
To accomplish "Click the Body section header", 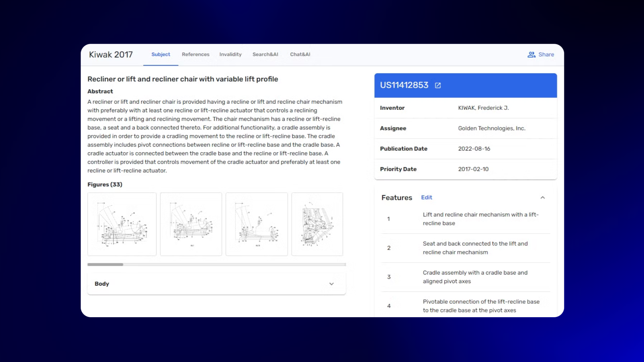I will 102,284.
